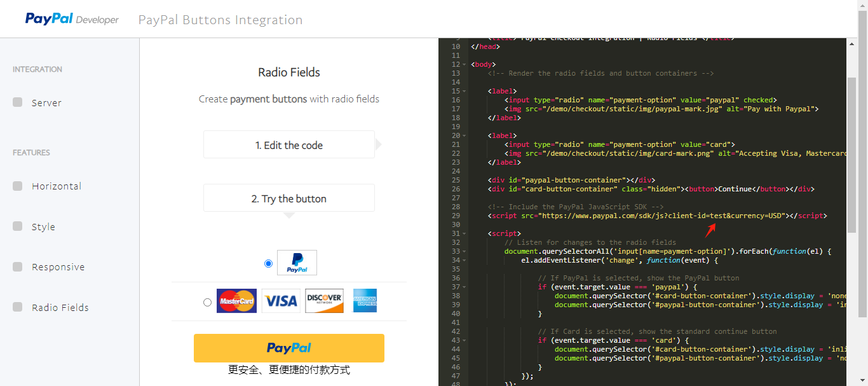Viewport: 868px width, 386px height.
Task: Click the 'paypal-button-container' div line
Action: [x=571, y=180]
